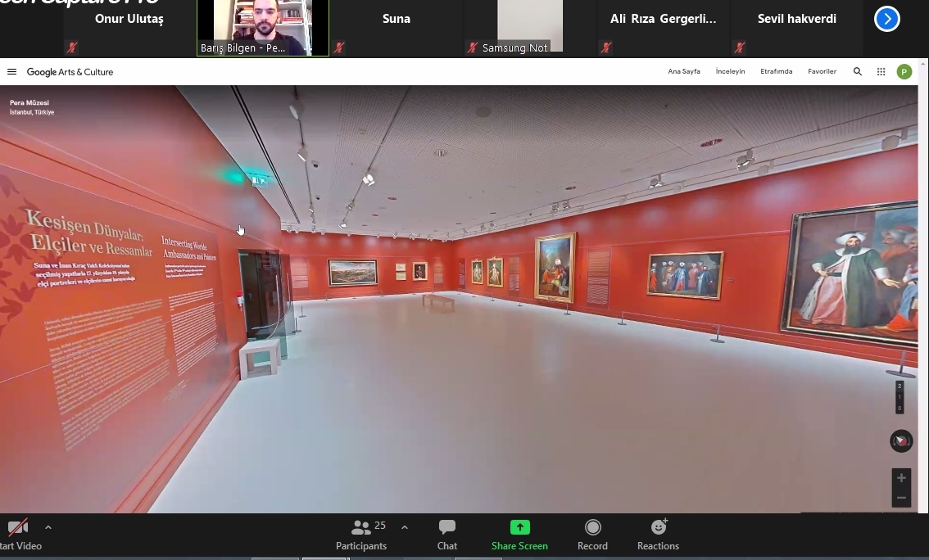
Task: Start recording with the Record button
Action: pos(592,535)
